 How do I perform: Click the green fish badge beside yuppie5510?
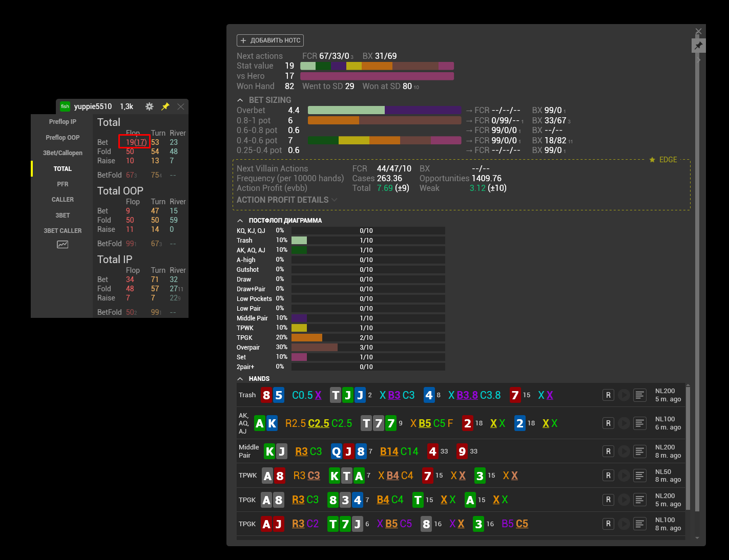(65, 106)
